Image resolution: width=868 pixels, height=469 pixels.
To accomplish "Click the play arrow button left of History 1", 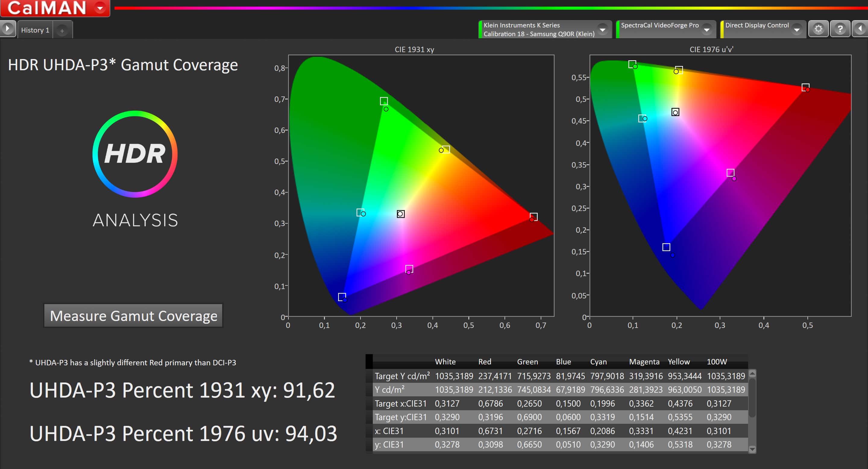I will [x=8, y=29].
